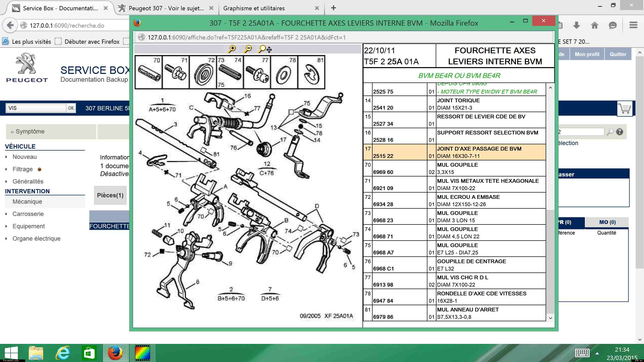Screen dimensions: 644x362
Task: Go to Firefox home page icon
Action: [x=594, y=25]
